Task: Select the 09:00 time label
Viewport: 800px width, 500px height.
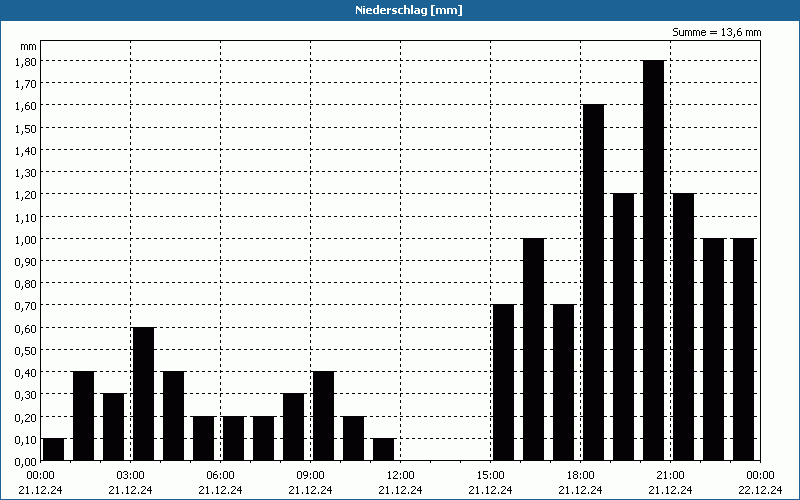Action: [x=310, y=476]
